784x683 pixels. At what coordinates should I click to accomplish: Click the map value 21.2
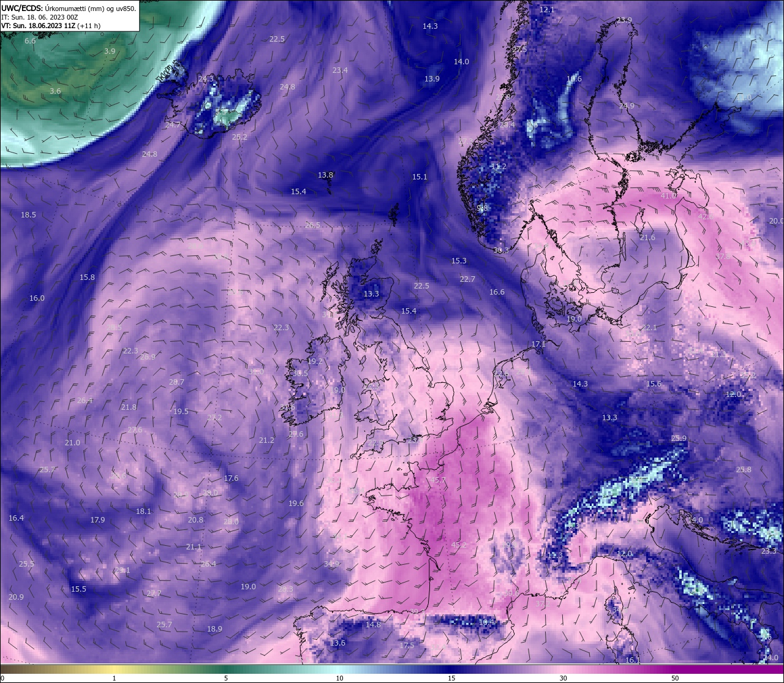tap(266, 440)
